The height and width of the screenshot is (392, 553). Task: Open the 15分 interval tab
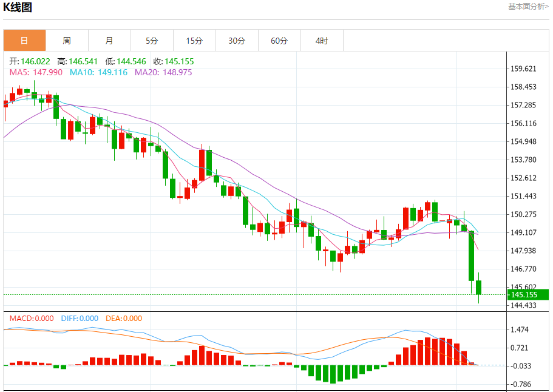click(x=194, y=41)
